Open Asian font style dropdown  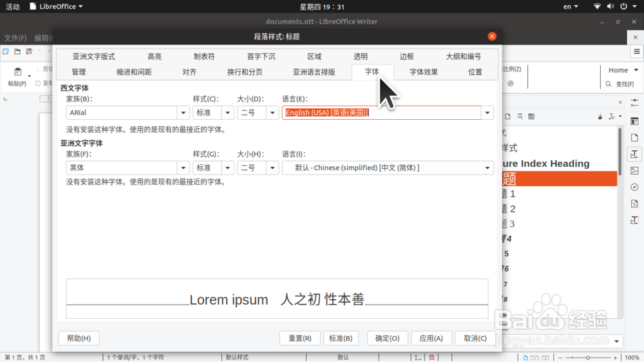(x=227, y=167)
